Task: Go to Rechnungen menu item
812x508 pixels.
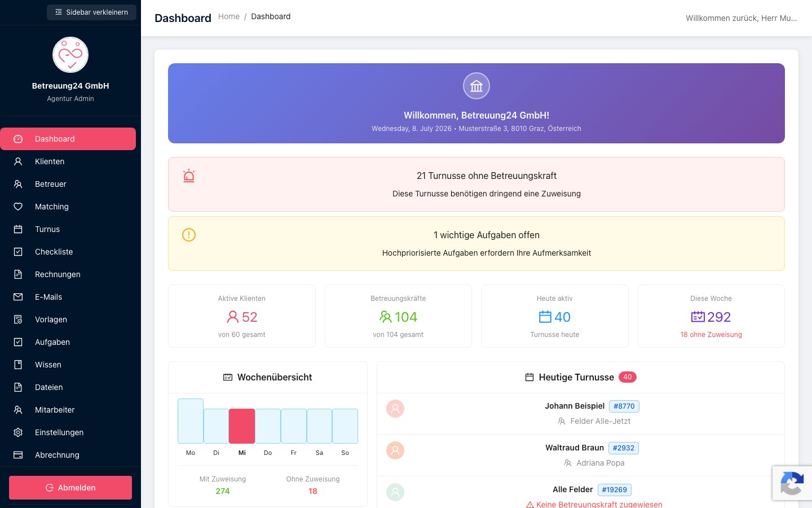Action: coord(68,274)
